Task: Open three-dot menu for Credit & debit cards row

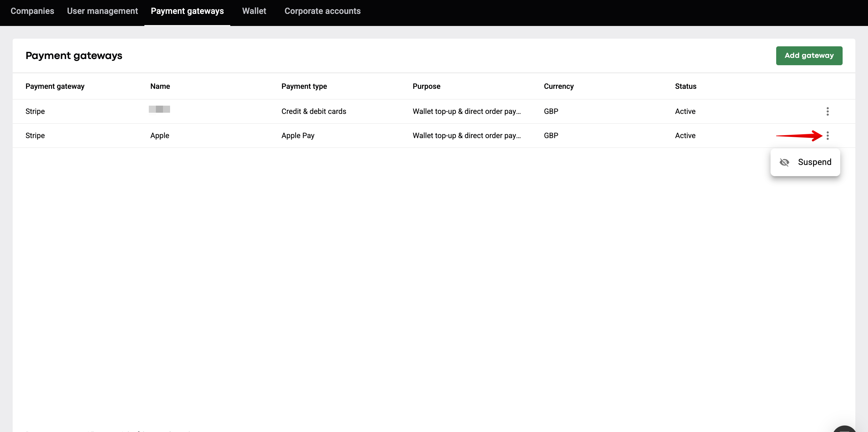Action: coord(827,111)
